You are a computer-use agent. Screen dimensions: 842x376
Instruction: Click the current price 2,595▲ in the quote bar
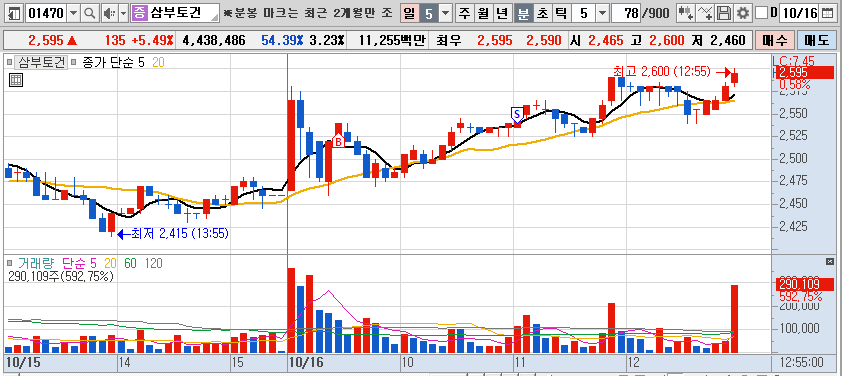tap(52, 40)
